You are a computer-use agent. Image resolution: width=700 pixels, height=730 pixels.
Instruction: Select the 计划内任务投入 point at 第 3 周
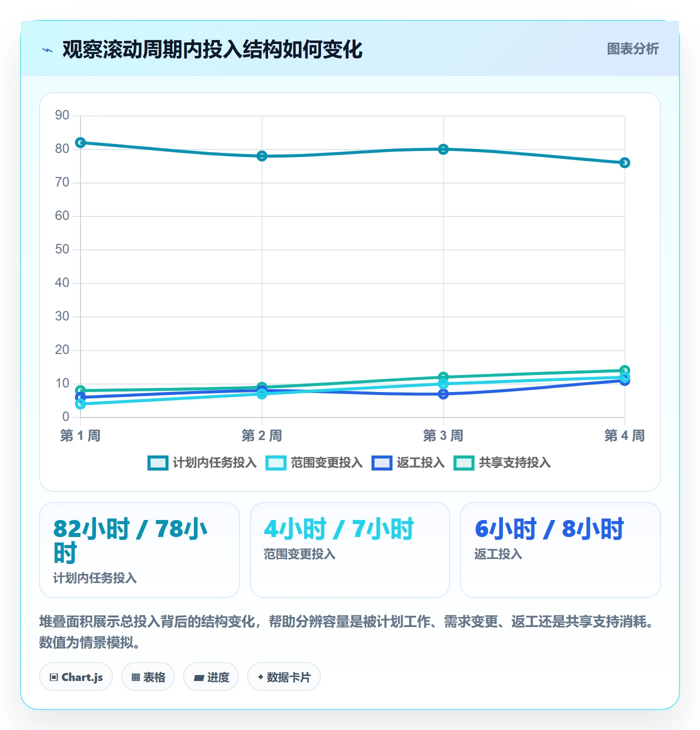pyautogui.click(x=443, y=149)
